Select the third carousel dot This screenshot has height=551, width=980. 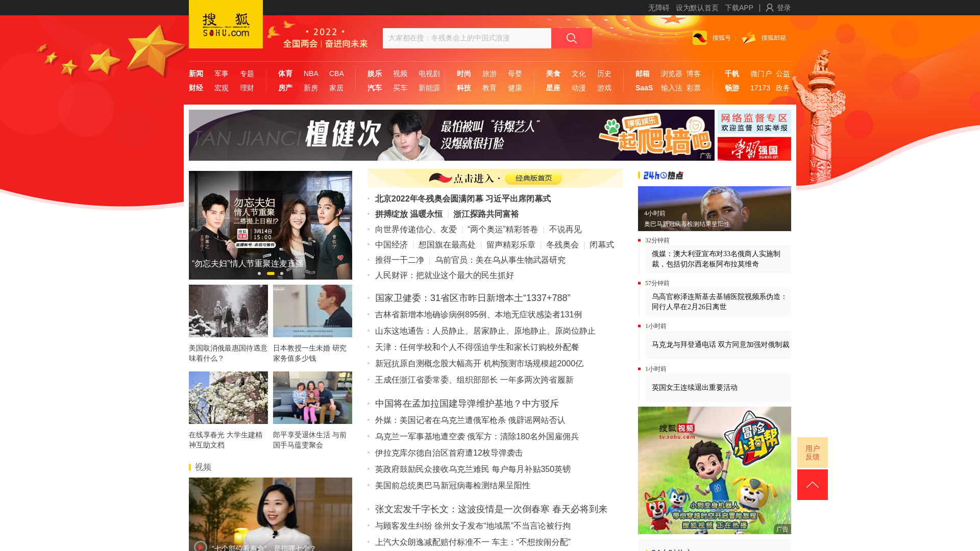(282, 273)
